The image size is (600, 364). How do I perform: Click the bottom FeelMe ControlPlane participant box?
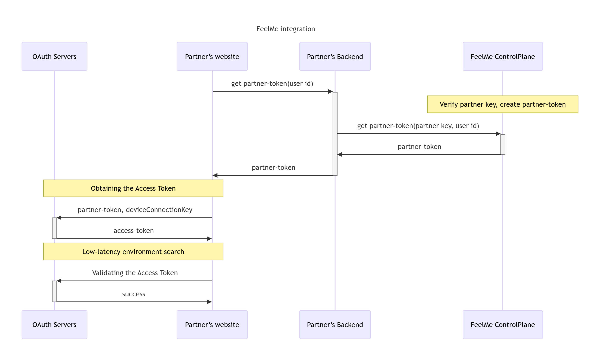(503, 324)
